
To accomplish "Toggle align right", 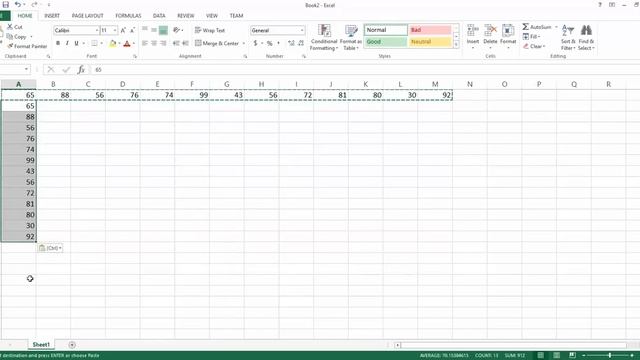I will tap(163, 43).
